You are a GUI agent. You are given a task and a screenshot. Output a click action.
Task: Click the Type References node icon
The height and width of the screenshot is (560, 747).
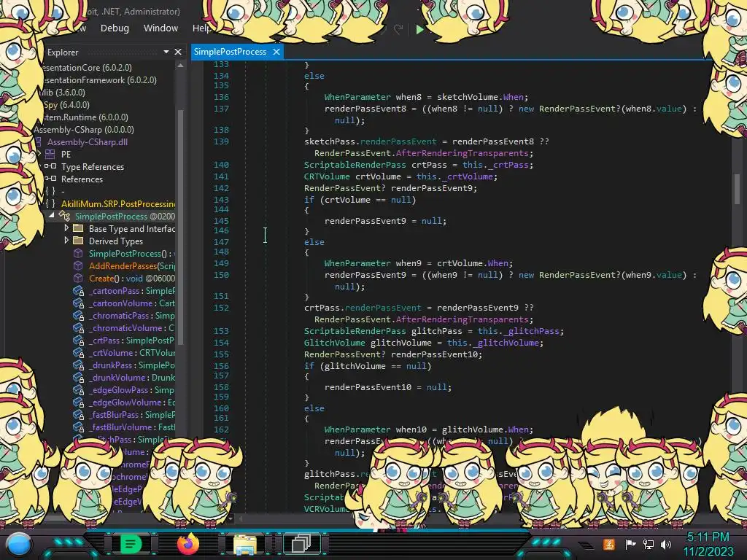tap(50, 166)
